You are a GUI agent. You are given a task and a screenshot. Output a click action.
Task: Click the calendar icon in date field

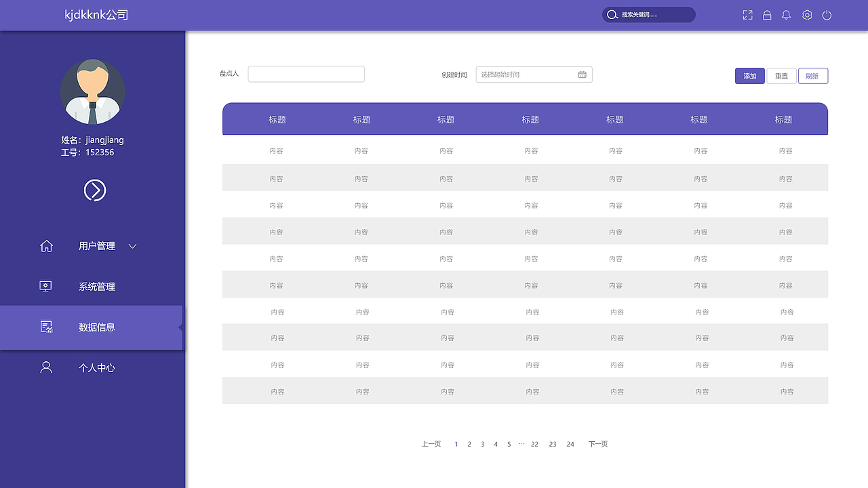[x=582, y=75]
